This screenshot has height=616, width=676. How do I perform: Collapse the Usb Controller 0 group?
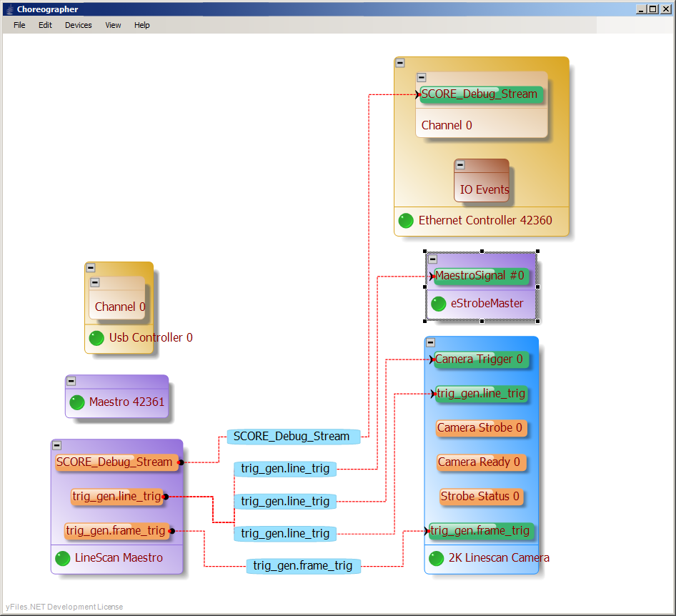pyautogui.click(x=91, y=267)
